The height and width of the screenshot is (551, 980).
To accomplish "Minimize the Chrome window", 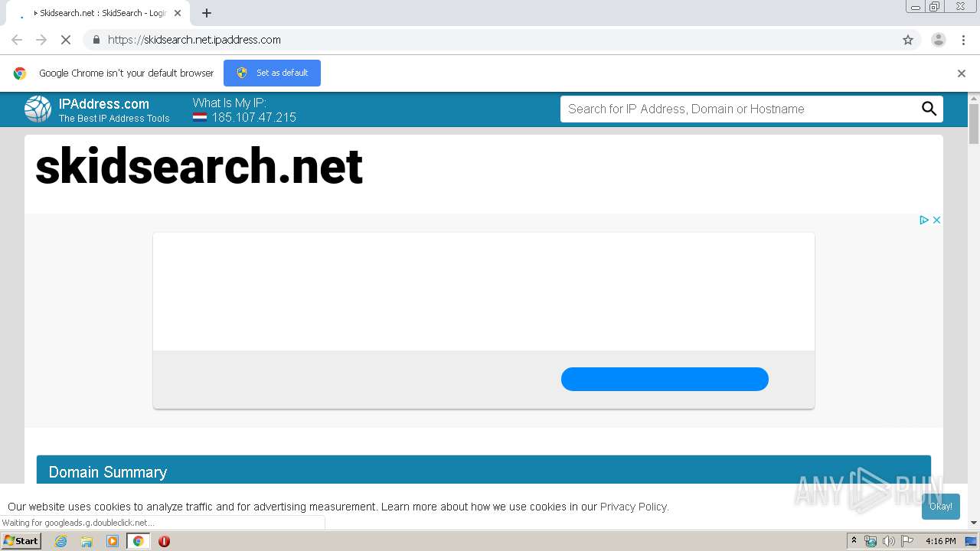I will point(916,7).
